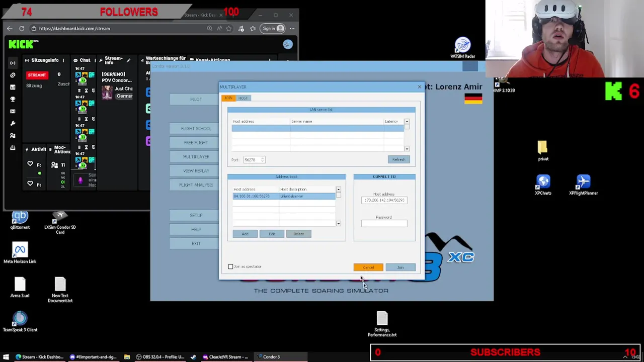The image size is (644, 362).
Task: Focus the Password input field
Action: pyautogui.click(x=384, y=223)
